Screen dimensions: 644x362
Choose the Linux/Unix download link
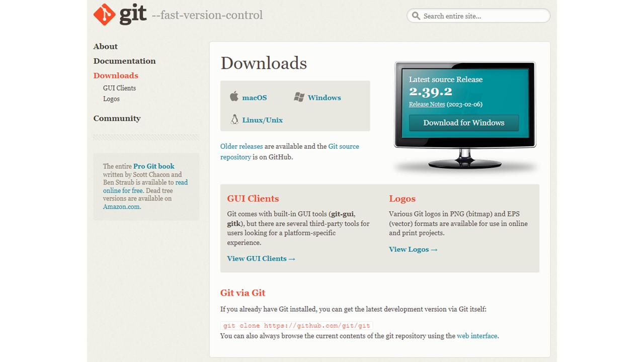[x=262, y=120]
